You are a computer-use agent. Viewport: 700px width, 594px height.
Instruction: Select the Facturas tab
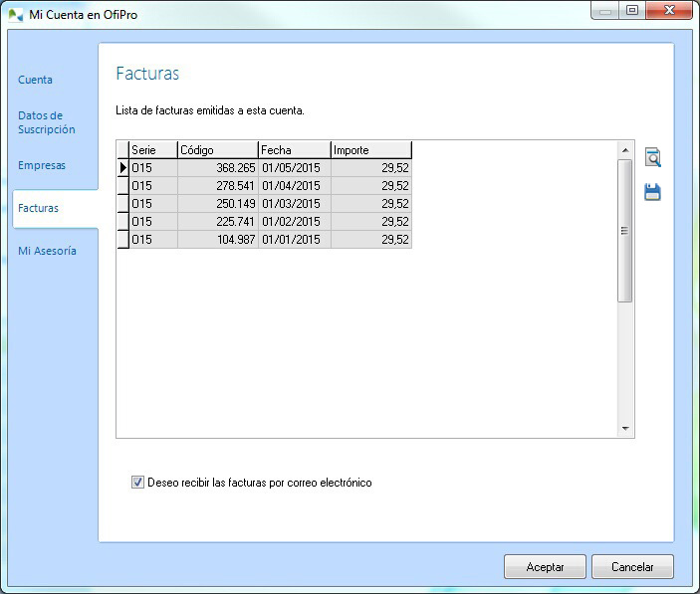tap(39, 208)
